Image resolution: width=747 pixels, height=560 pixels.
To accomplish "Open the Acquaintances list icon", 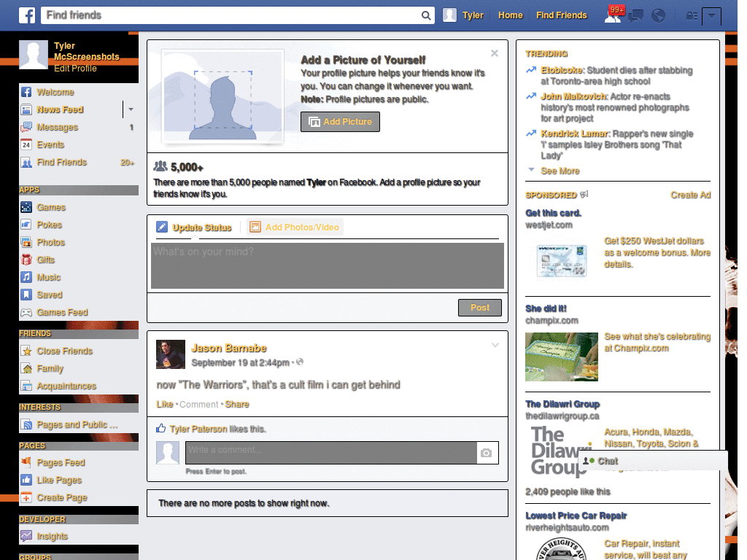I will tap(26, 386).
